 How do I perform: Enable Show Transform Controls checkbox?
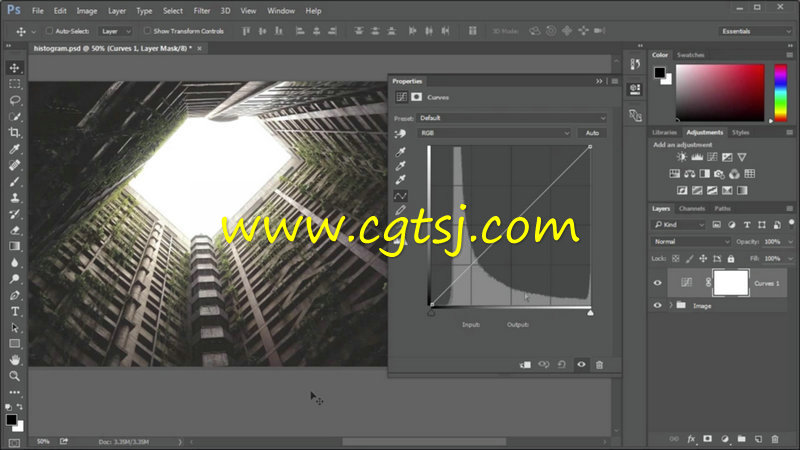click(x=147, y=31)
